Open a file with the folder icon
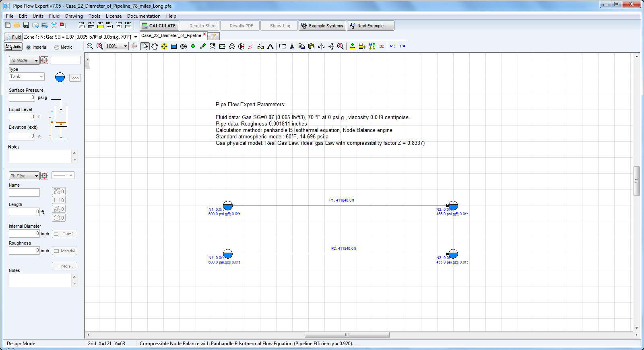The height and width of the screenshot is (350, 644). click(x=17, y=25)
